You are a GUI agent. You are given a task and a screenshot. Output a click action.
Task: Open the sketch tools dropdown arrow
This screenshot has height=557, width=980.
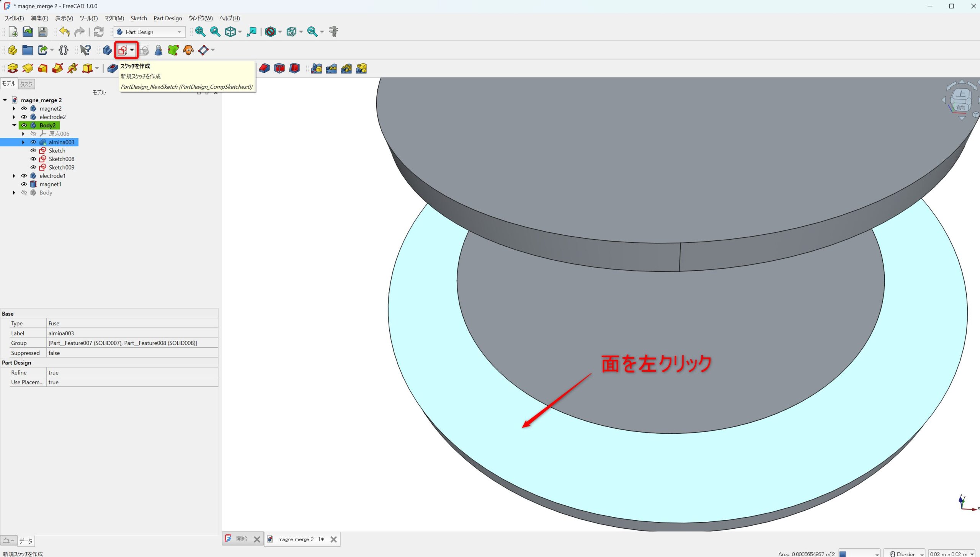132,50
